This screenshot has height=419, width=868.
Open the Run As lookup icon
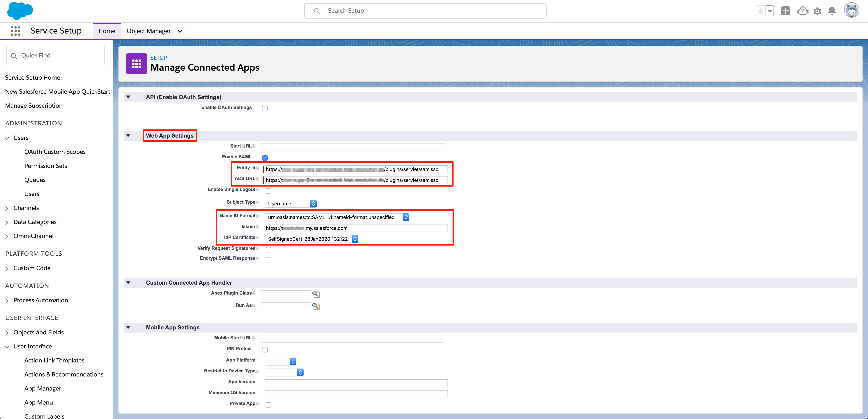point(316,306)
